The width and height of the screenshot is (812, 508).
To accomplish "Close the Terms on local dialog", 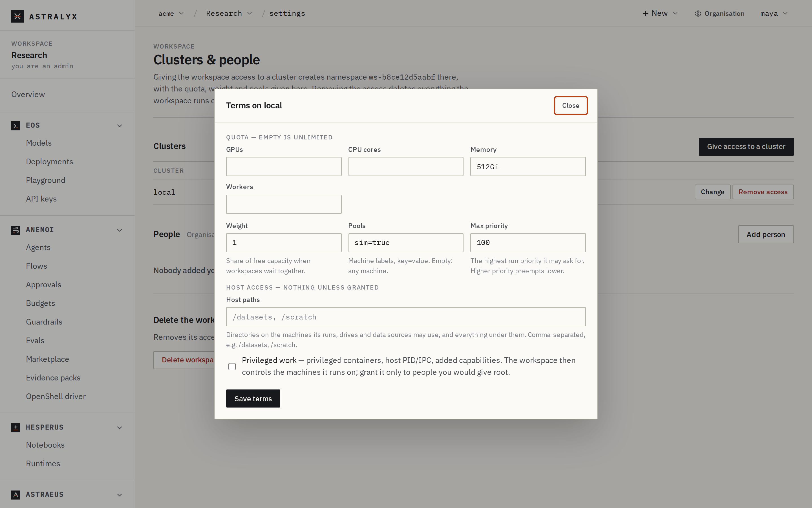I will [x=570, y=106].
